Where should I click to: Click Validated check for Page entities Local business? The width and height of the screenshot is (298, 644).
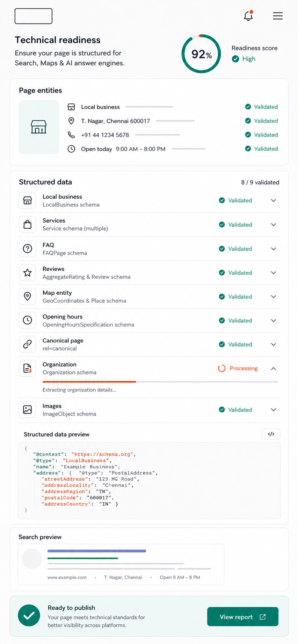tap(248, 107)
